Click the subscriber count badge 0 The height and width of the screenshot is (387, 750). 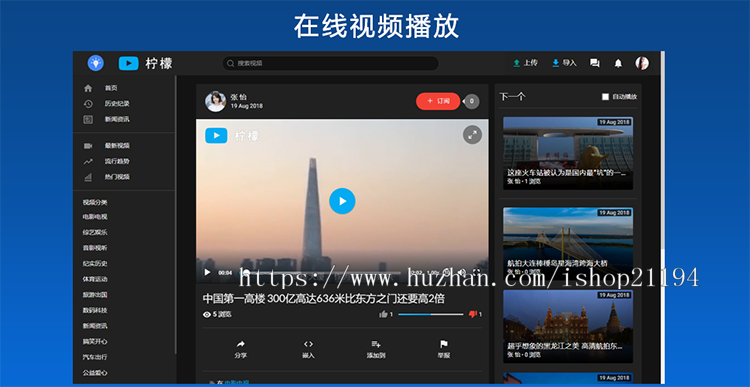point(472,101)
